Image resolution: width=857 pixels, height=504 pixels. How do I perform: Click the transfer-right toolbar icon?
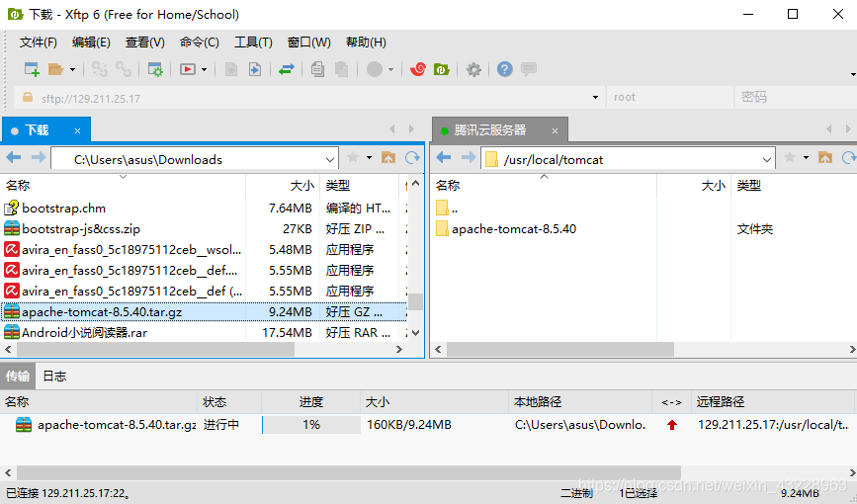pos(255,69)
